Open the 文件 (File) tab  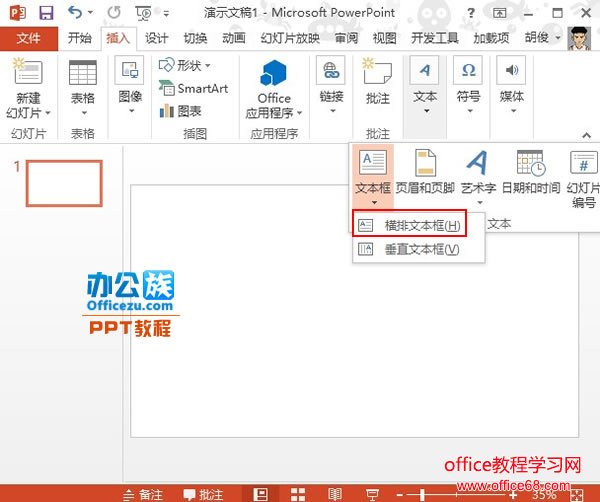(29, 38)
